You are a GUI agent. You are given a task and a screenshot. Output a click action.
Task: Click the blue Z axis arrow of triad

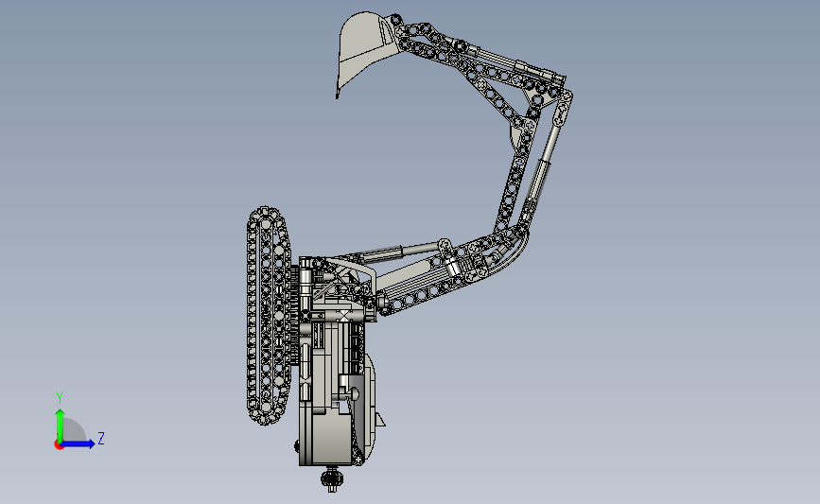(78, 443)
